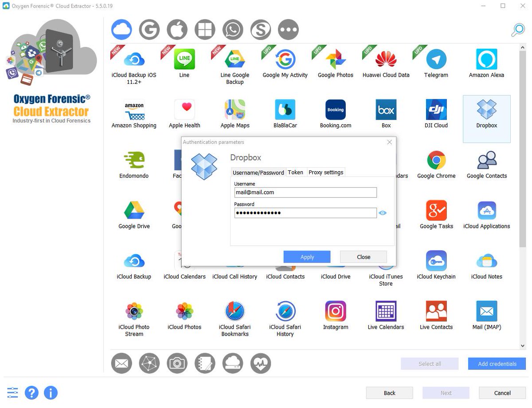
Task: Filter by cloud storage drive icon
Action: (x=233, y=364)
